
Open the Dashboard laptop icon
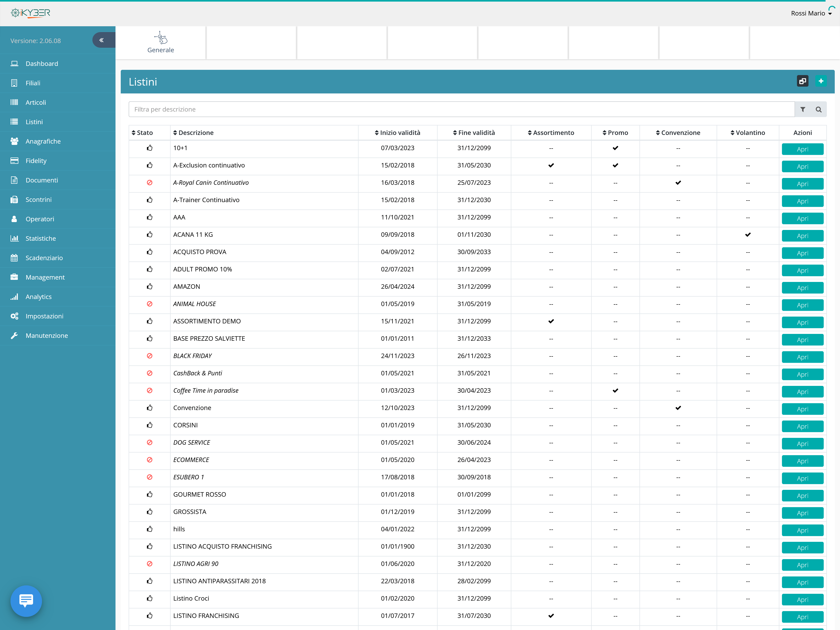(14, 64)
